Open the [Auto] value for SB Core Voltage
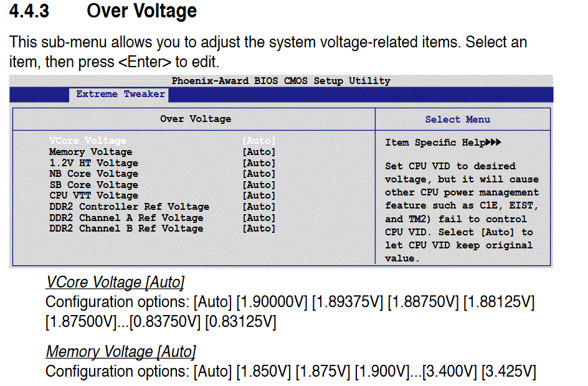Image resolution: width=588 pixels, height=386 pixels. coord(259,185)
